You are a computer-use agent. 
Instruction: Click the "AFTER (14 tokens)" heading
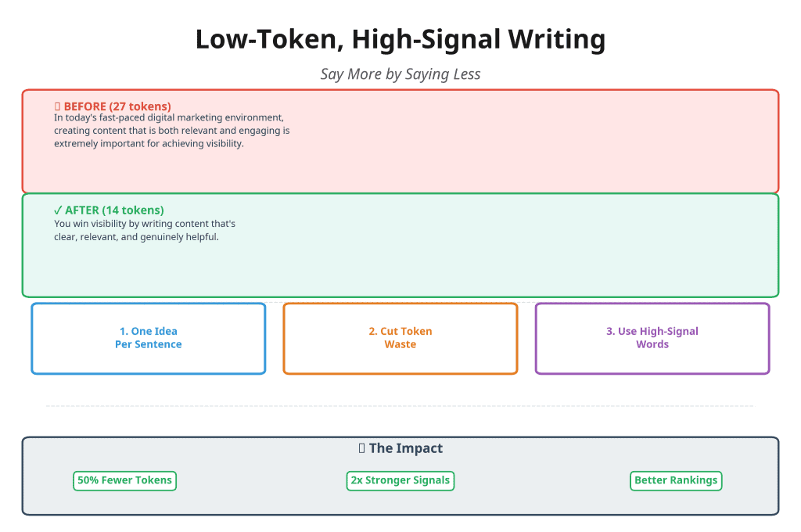pos(114,210)
